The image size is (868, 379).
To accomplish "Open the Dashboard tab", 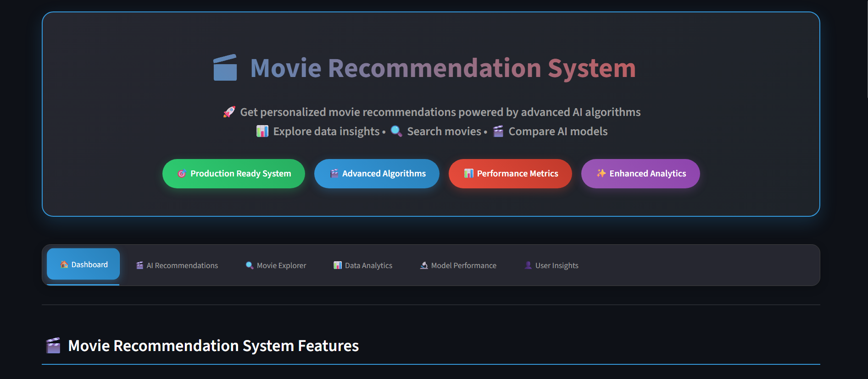I will (x=83, y=264).
